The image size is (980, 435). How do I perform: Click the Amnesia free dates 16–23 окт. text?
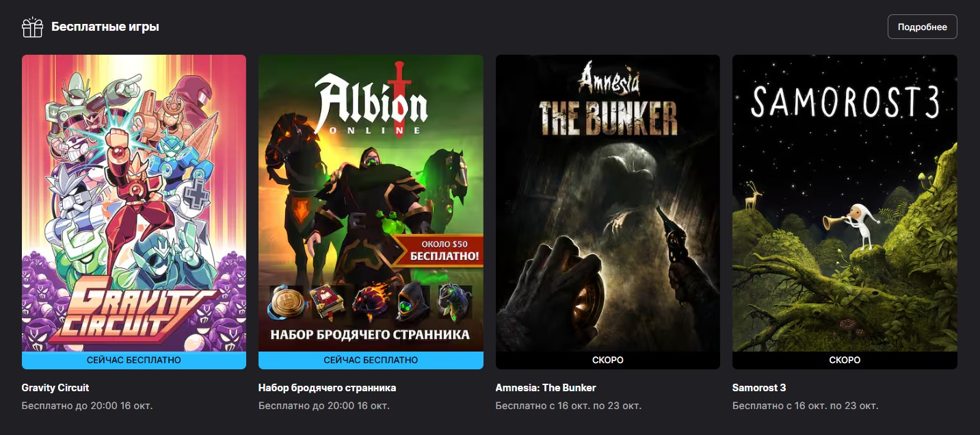[x=568, y=406]
